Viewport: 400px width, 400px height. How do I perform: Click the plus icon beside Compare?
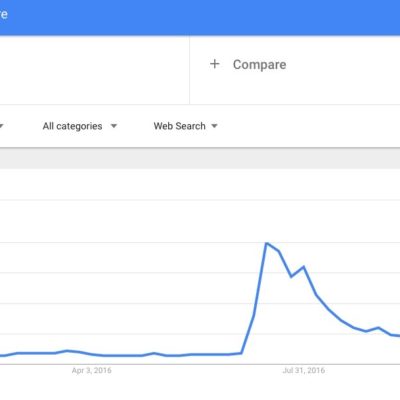[x=215, y=64]
